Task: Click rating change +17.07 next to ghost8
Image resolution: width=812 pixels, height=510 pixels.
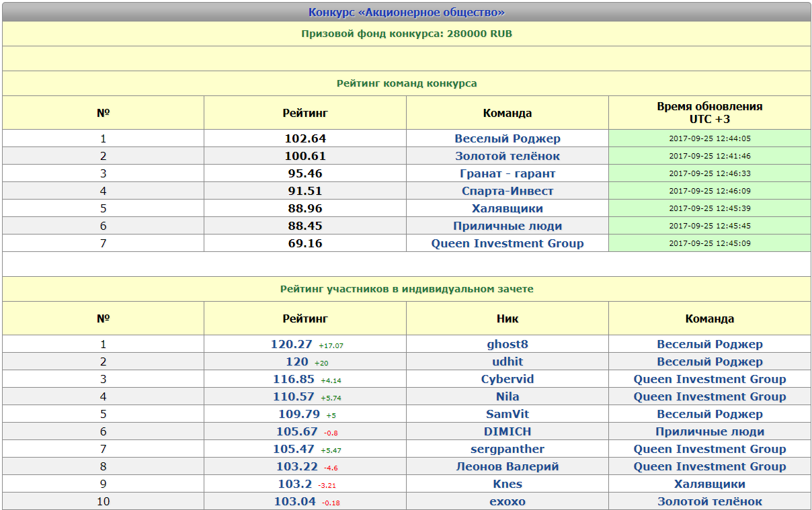Action: (331, 345)
